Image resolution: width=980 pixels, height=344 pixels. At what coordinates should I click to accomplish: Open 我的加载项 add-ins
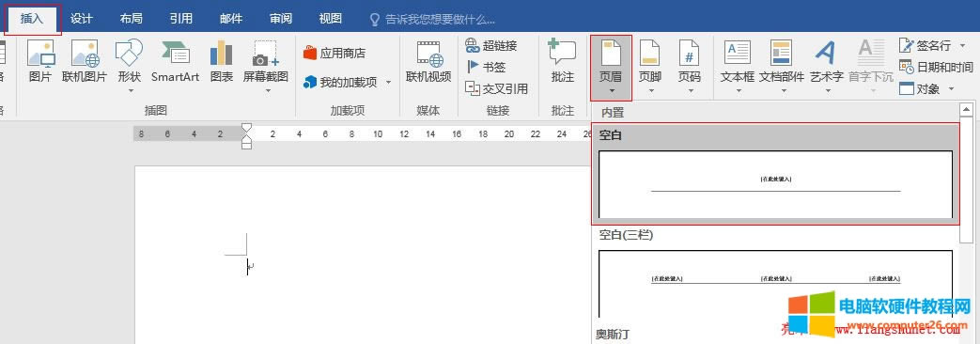point(341,82)
